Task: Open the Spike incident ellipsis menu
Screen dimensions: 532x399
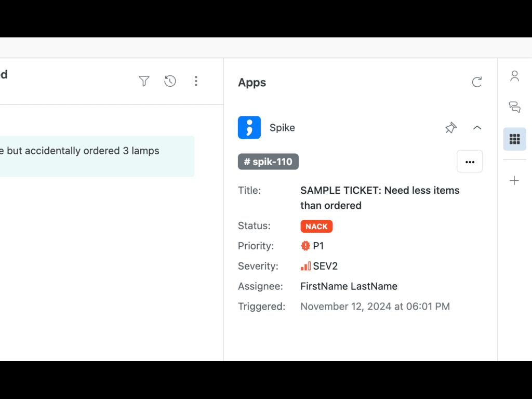Action: pyautogui.click(x=470, y=162)
